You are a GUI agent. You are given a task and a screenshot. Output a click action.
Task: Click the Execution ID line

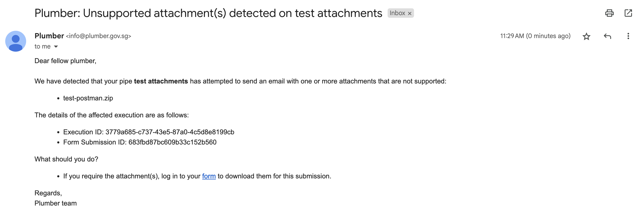pos(148,132)
